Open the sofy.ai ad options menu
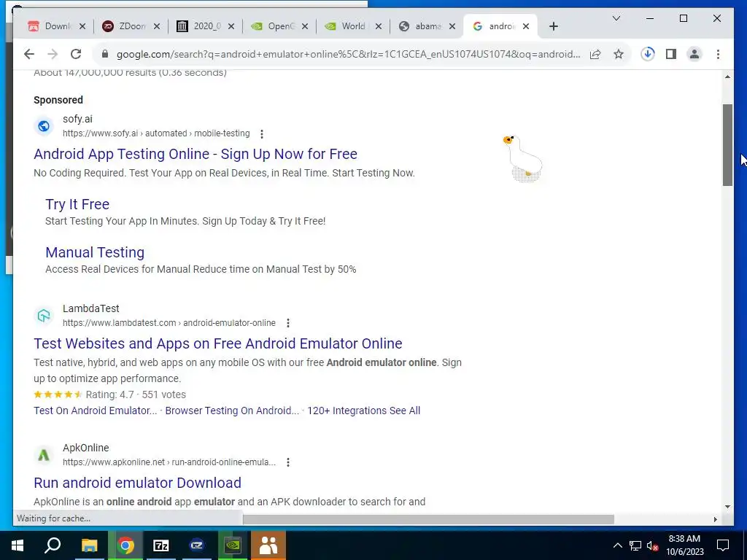747x560 pixels. [x=262, y=134]
